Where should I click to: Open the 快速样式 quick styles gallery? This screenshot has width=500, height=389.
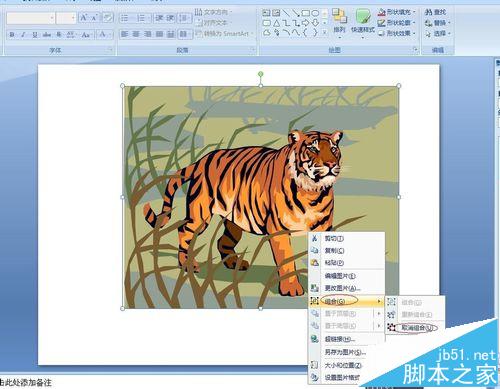coord(363,23)
